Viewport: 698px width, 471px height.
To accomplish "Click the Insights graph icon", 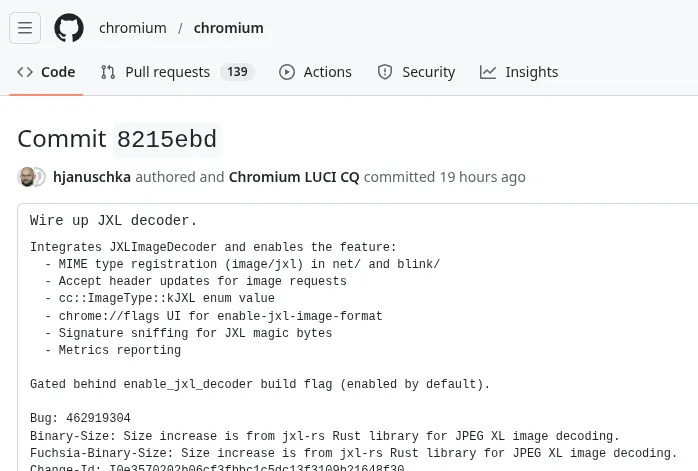I will (x=488, y=72).
